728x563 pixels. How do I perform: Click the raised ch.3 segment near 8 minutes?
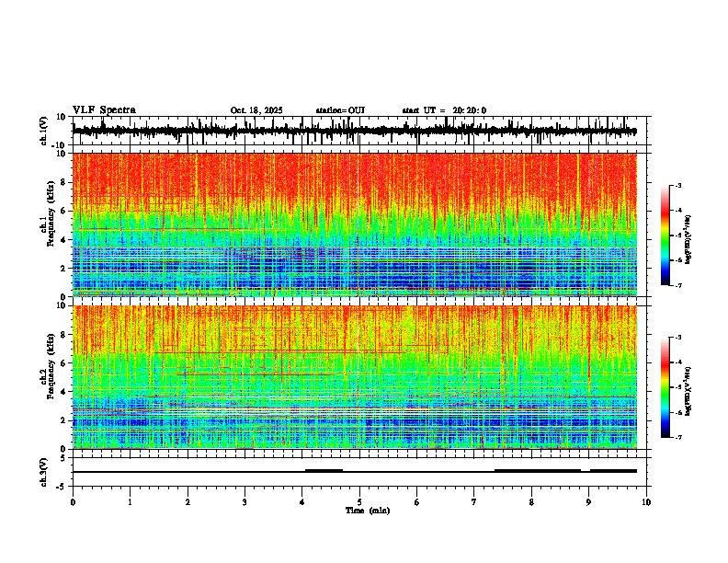[538, 470]
